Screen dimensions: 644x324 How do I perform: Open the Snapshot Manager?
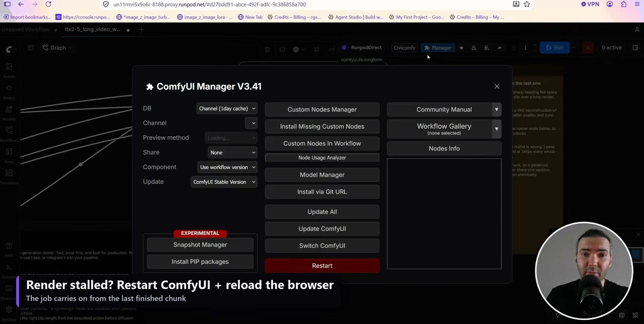(200, 245)
